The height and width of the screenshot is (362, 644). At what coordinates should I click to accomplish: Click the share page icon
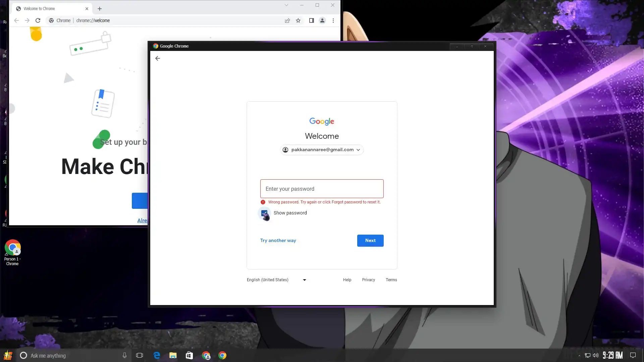pos(287,20)
